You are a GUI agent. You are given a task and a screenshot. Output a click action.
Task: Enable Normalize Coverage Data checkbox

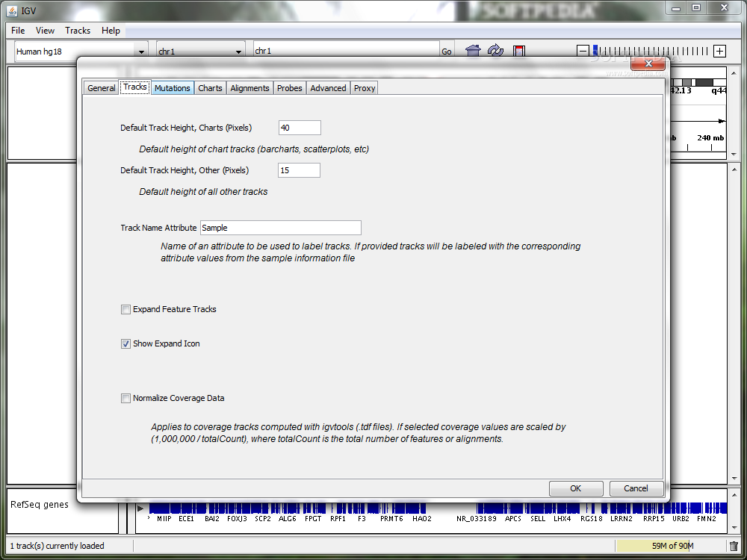[125, 398]
